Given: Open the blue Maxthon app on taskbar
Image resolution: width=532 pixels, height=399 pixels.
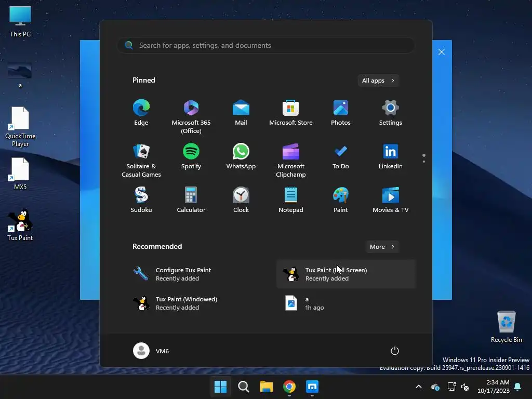Looking at the screenshot, I should coord(312,387).
